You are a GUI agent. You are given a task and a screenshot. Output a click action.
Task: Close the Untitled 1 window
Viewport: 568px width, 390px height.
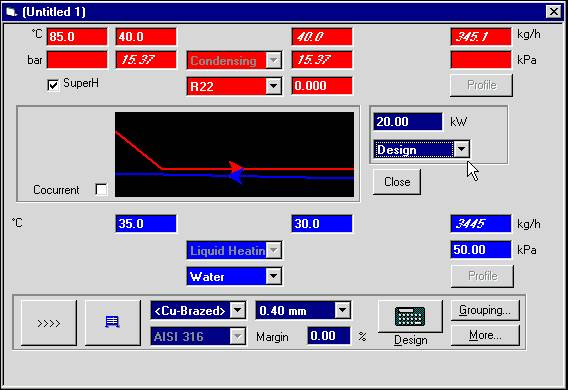tap(554, 12)
